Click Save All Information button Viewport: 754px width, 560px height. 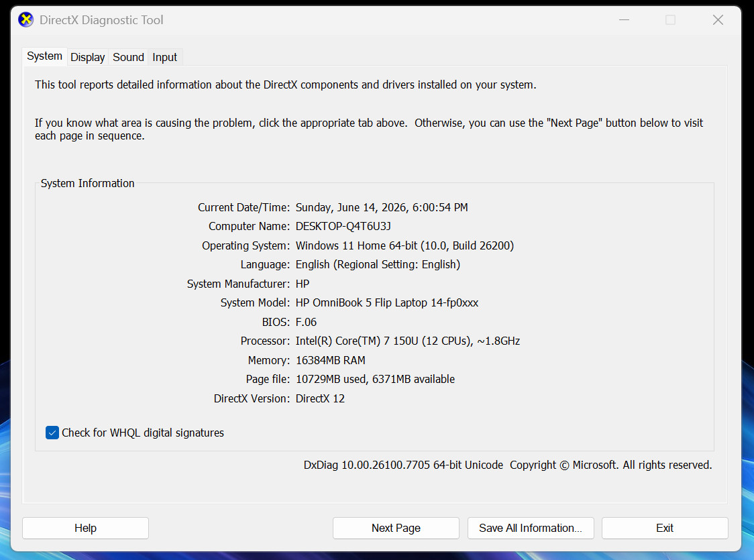coord(531,528)
